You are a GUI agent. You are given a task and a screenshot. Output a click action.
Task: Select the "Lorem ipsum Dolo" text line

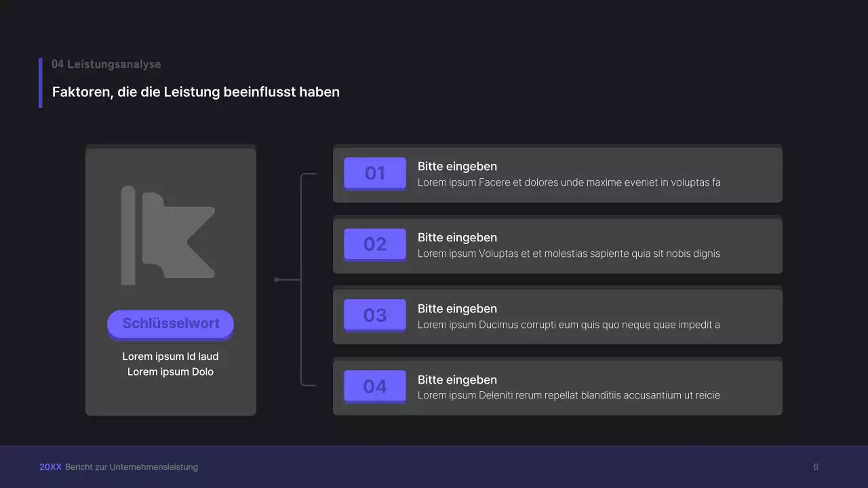tap(170, 372)
